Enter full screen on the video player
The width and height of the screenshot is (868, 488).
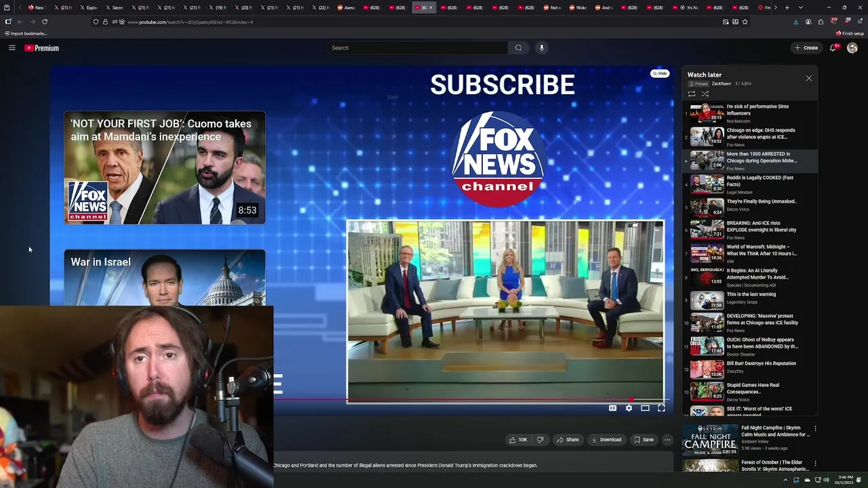click(x=661, y=408)
